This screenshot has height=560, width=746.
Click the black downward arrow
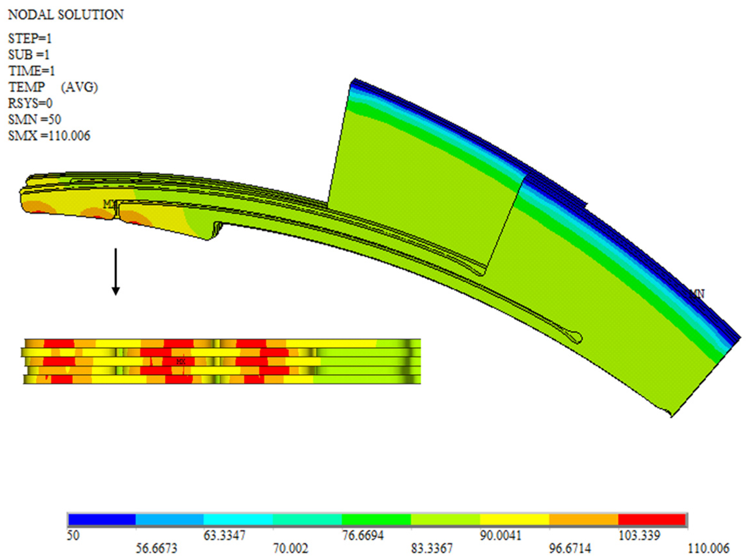click(x=116, y=272)
